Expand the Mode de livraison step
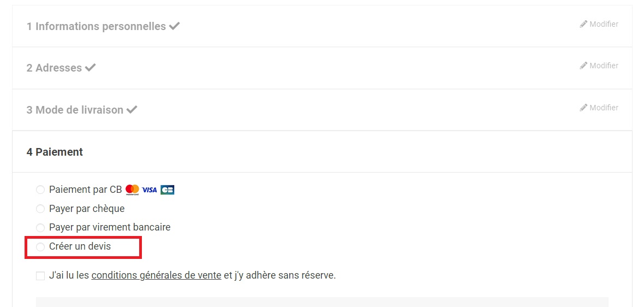This screenshot has height=307, width=644. [75, 110]
